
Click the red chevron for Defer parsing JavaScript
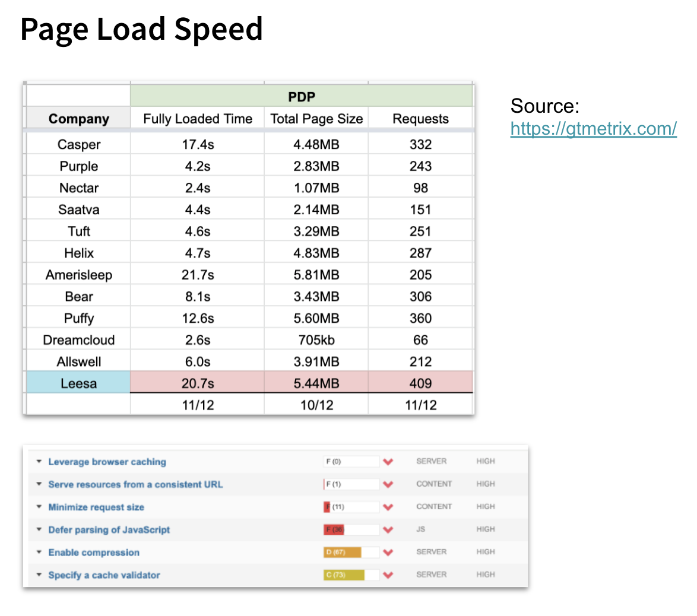tap(388, 530)
